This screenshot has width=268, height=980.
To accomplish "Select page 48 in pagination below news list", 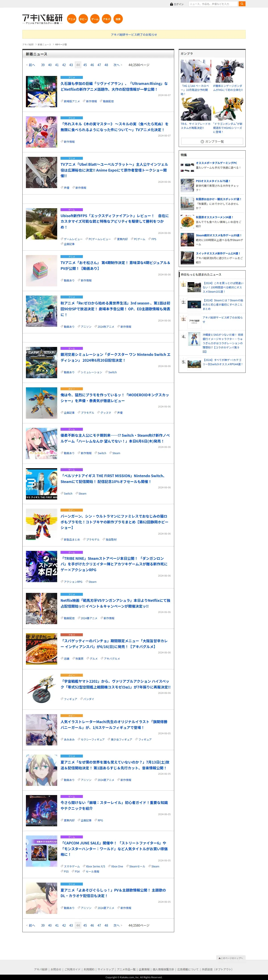I will point(106,925).
